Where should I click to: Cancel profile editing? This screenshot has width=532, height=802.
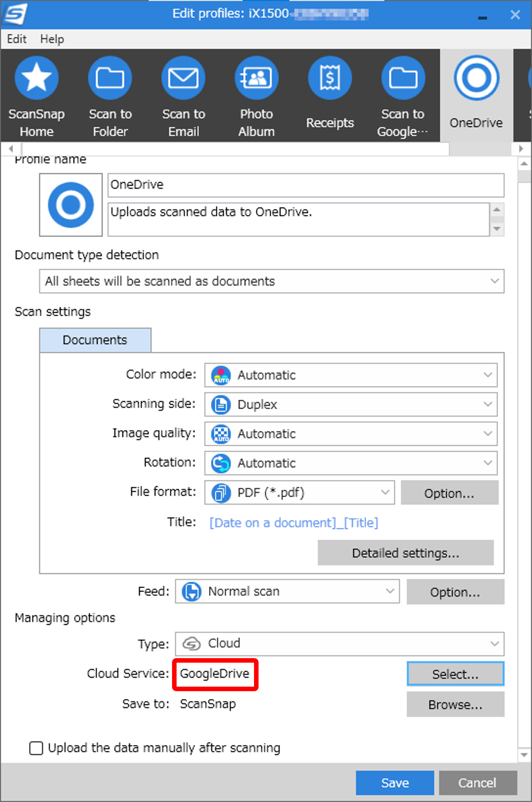[478, 783]
